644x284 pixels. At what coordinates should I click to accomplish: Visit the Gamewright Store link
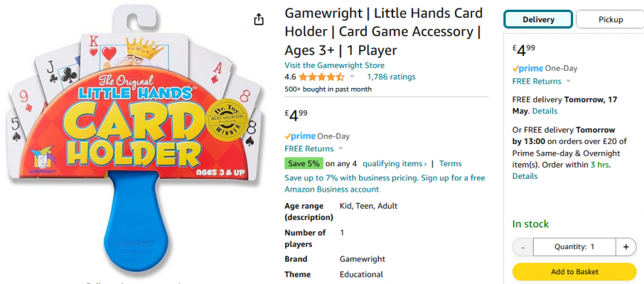pos(334,66)
